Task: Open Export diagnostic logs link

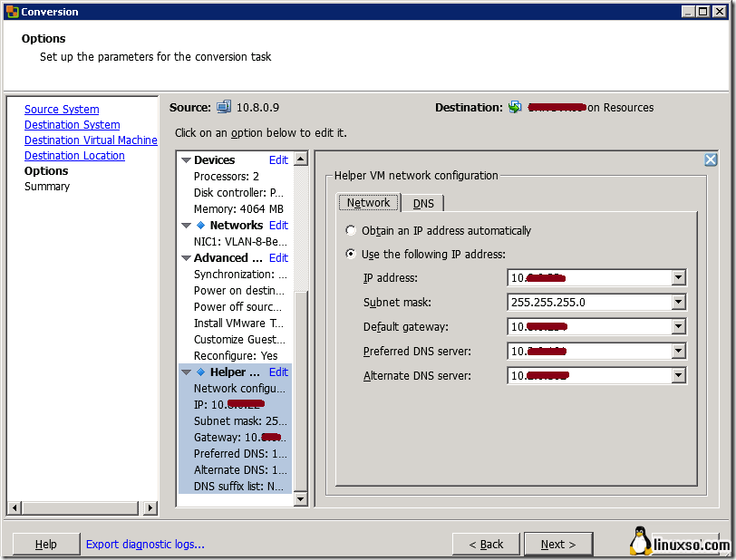Action: coord(145,544)
